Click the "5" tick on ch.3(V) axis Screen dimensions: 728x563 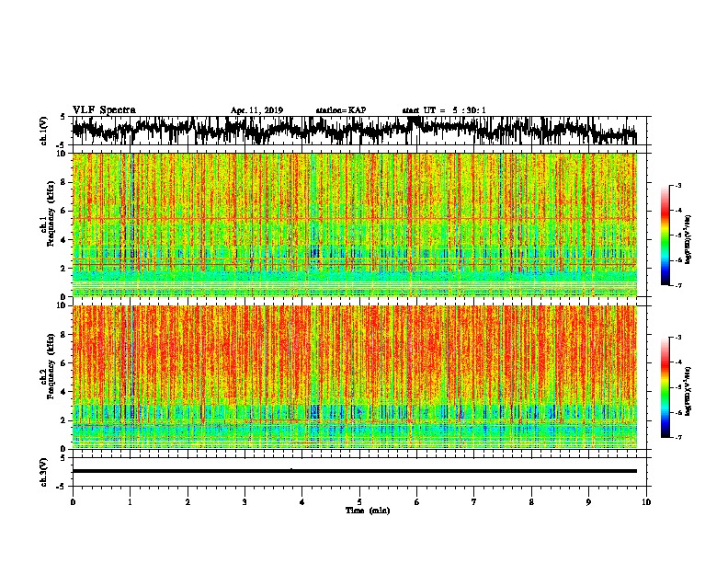(63, 458)
